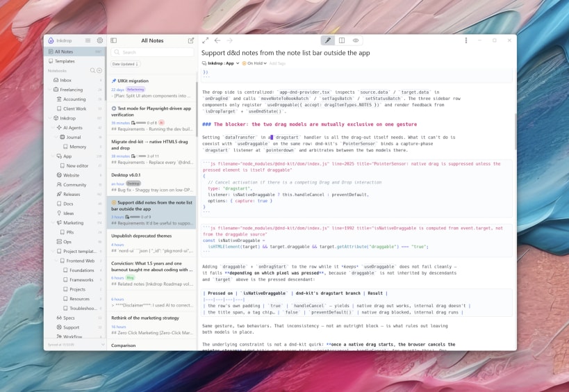Click the Search notes field

click(x=152, y=52)
